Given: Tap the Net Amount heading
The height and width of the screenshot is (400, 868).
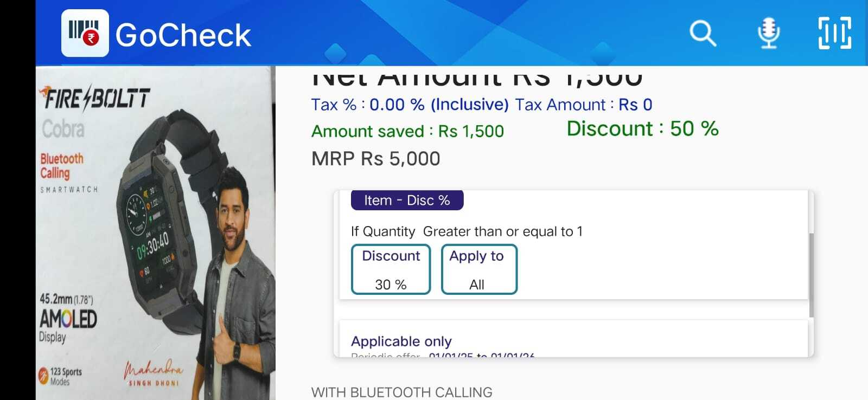Looking at the screenshot, I should [477, 77].
